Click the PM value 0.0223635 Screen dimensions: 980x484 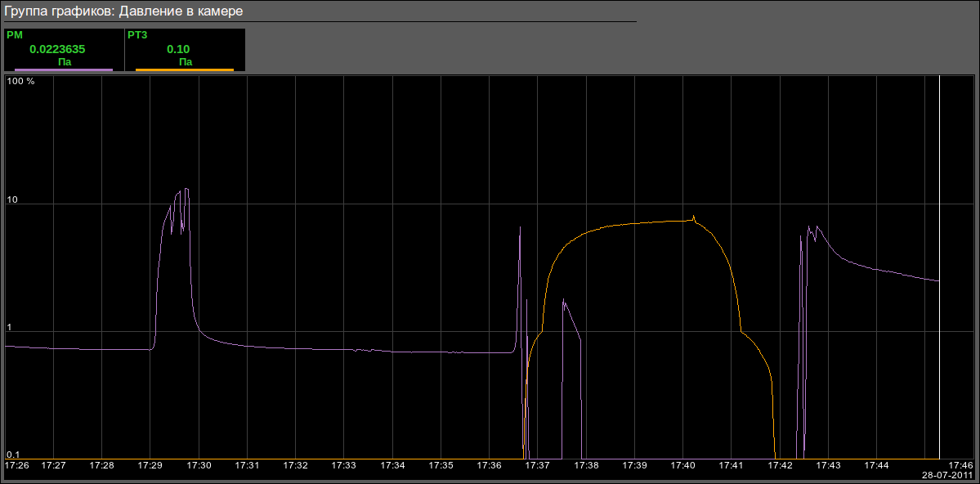coord(57,49)
